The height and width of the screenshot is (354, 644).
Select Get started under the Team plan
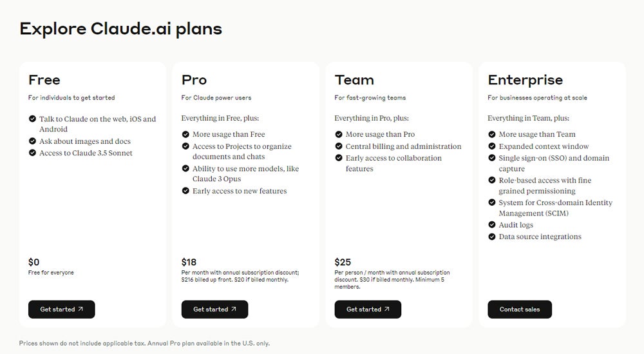click(x=368, y=310)
